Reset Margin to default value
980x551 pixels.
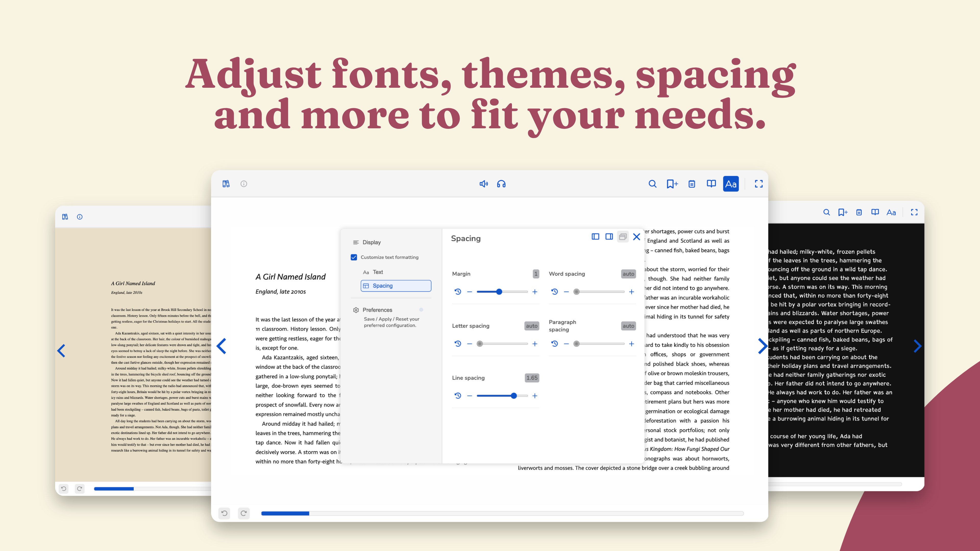458,292
